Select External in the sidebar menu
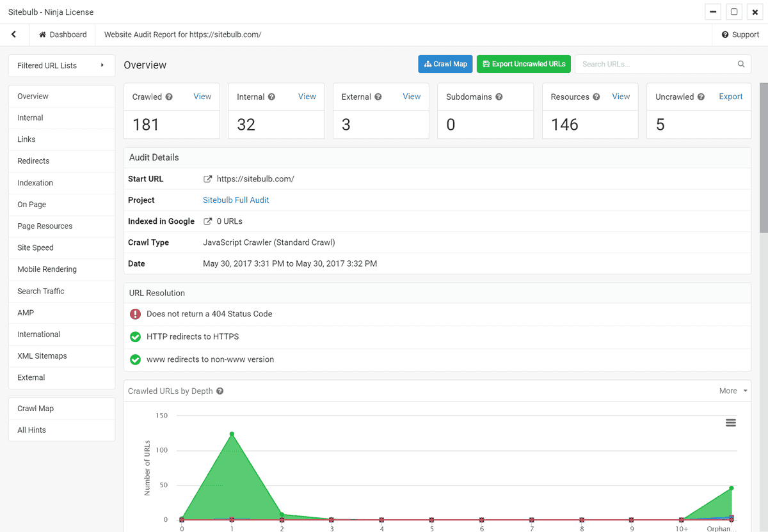 [61, 378]
